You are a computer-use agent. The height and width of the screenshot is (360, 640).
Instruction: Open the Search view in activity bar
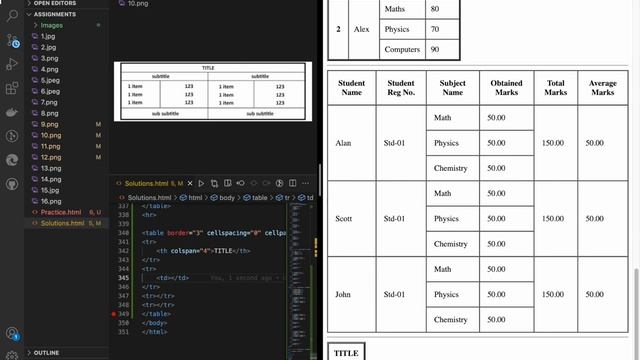[12, 16]
